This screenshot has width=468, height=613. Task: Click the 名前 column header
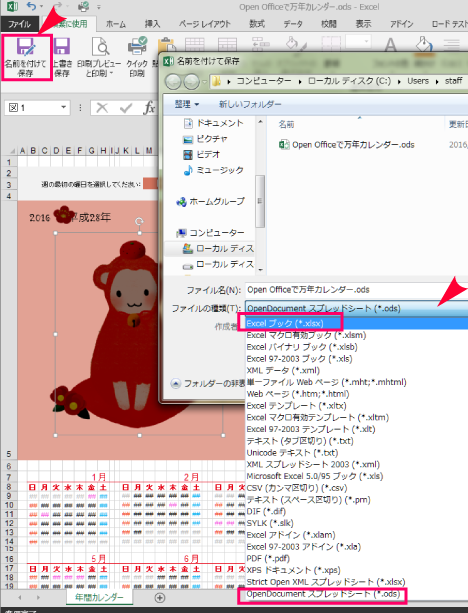coord(286,124)
